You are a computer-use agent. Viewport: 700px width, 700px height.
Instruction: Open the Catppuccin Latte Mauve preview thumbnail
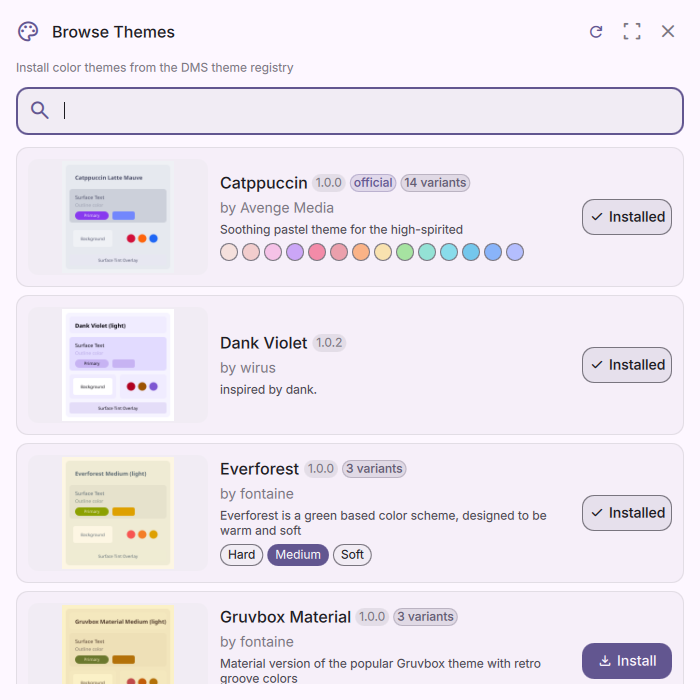[x=118, y=217]
